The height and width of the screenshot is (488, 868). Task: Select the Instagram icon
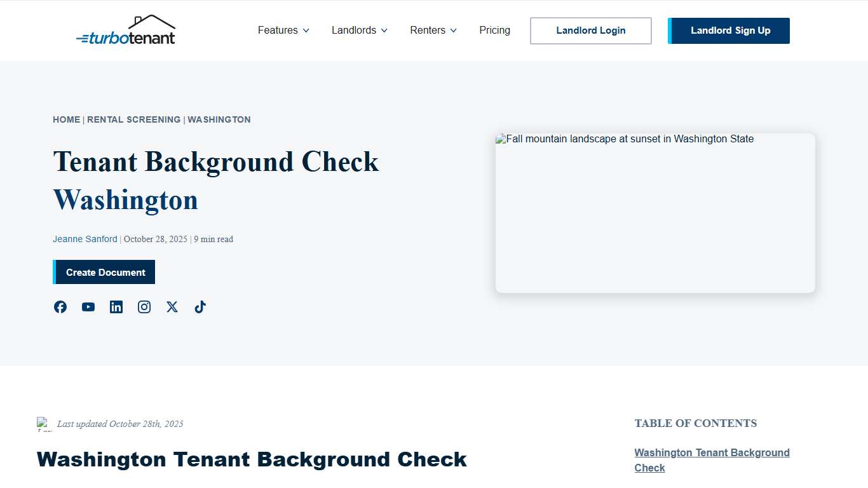144,307
